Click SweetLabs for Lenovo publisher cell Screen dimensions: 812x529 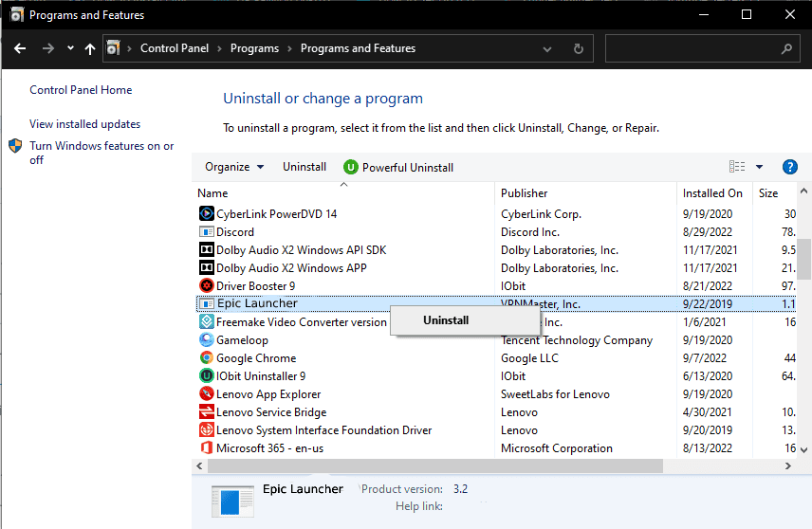[555, 394]
